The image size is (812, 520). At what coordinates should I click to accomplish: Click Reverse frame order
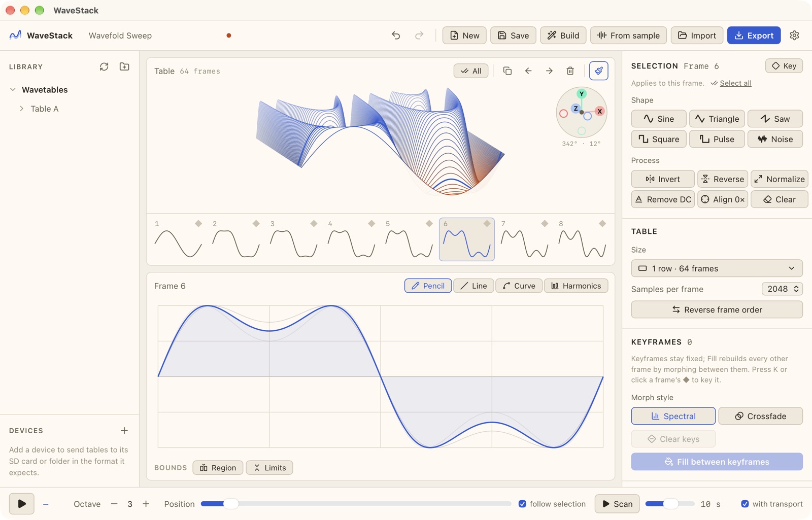pyautogui.click(x=717, y=309)
